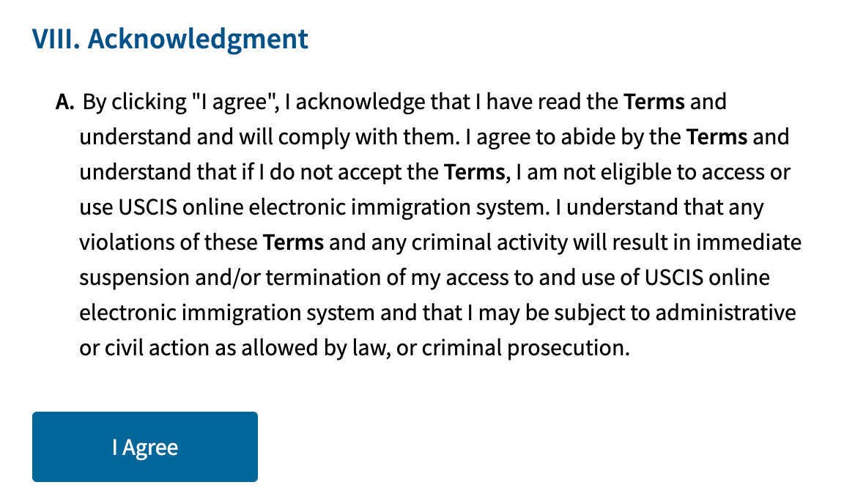Click bold "Terms" after "violations of these"

pyautogui.click(x=293, y=242)
